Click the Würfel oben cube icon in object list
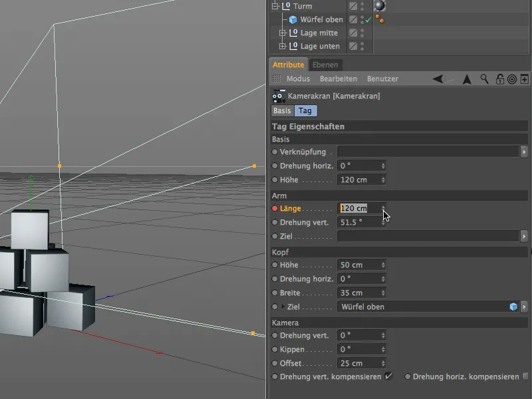The width and height of the screenshot is (532, 399). (x=293, y=20)
